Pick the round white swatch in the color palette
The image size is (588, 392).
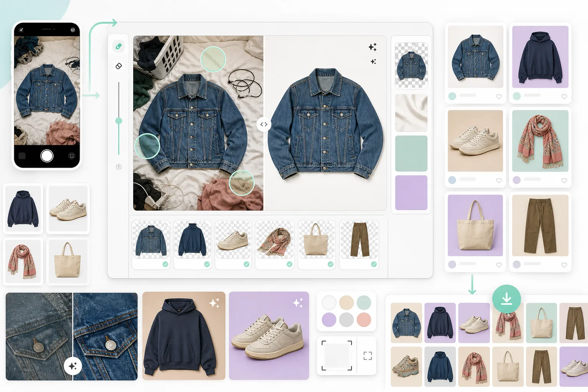[329, 302]
